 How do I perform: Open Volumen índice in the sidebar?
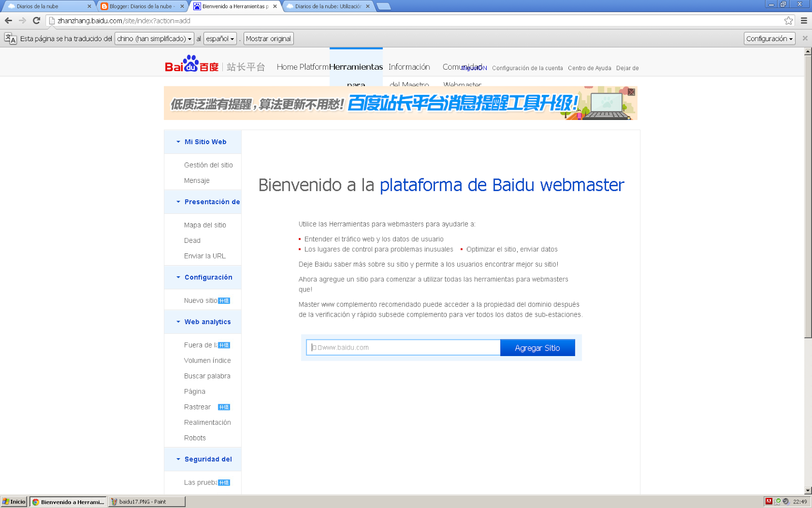click(x=208, y=361)
